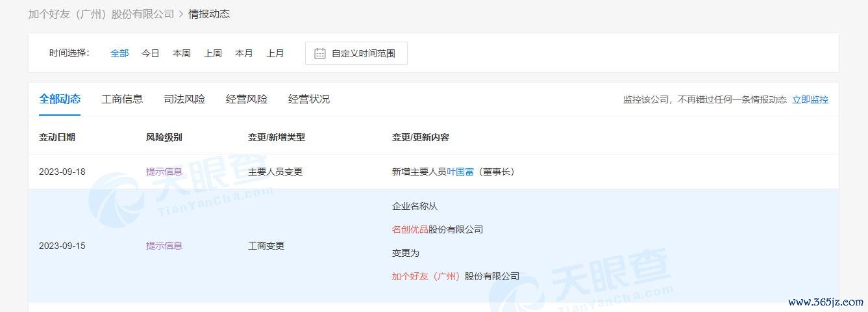Filter by 本月 time range
868x312 pixels.
click(244, 53)
